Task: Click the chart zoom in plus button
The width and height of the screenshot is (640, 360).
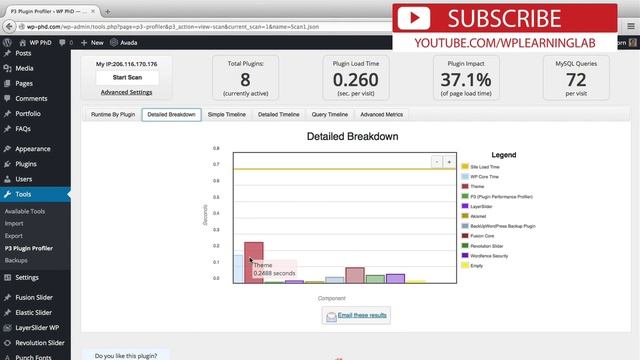Action: point(449,162)
